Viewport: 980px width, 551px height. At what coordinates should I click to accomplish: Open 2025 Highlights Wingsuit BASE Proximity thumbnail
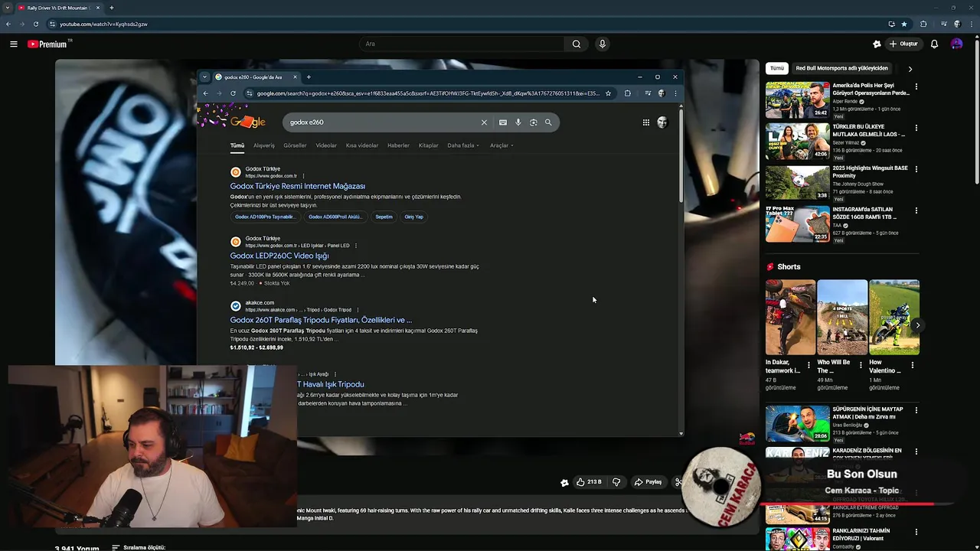[x=797, y=182]
